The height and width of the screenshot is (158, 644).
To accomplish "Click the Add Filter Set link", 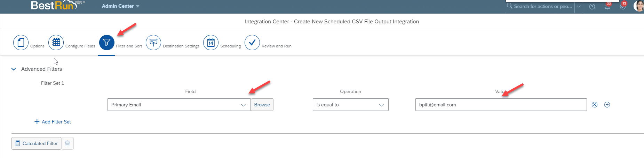I will [x=53, y=122].
